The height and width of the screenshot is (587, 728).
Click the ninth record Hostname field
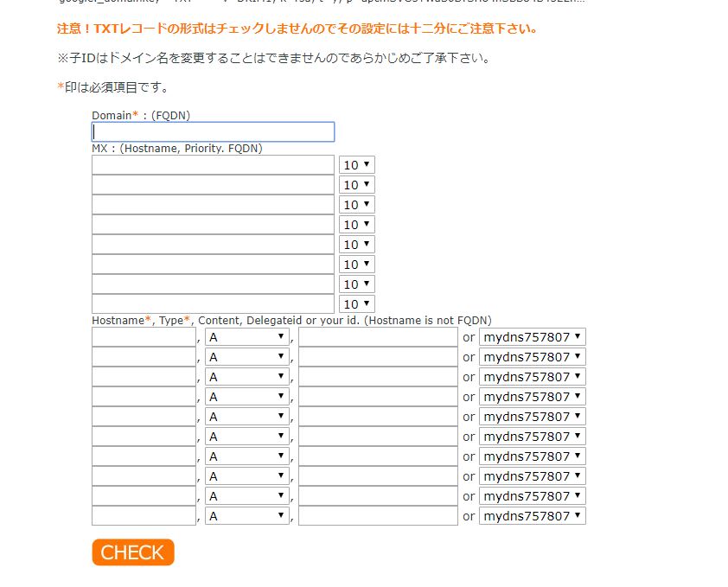click(x=144, y=496)
